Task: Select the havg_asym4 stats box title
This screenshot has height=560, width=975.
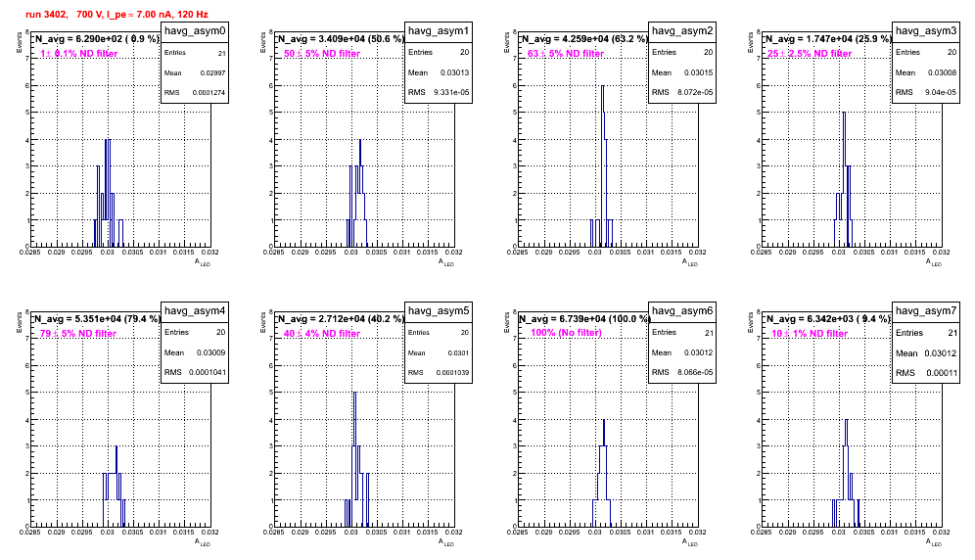Action: pyautogui.click(x=195, y=311)
